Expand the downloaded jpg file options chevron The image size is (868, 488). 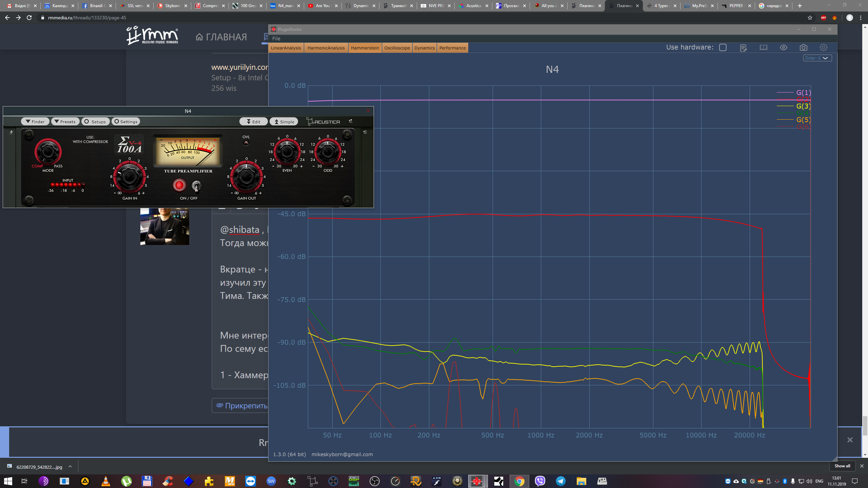pyautogui.click(x=70, y=466)
